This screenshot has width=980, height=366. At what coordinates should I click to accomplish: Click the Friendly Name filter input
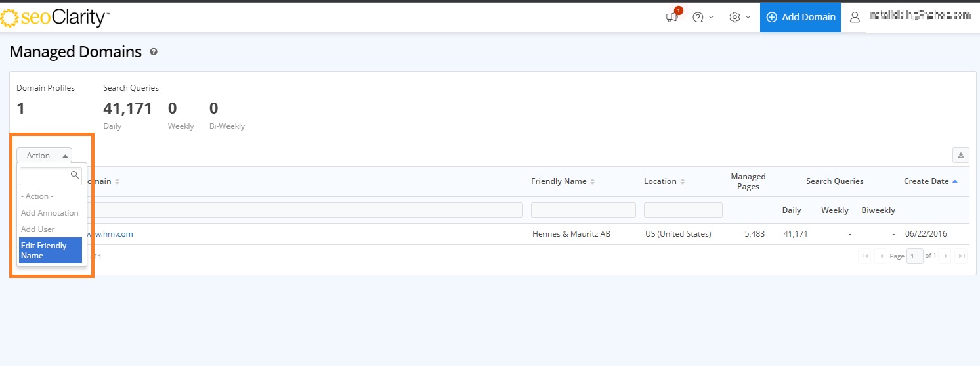(583, 210)
